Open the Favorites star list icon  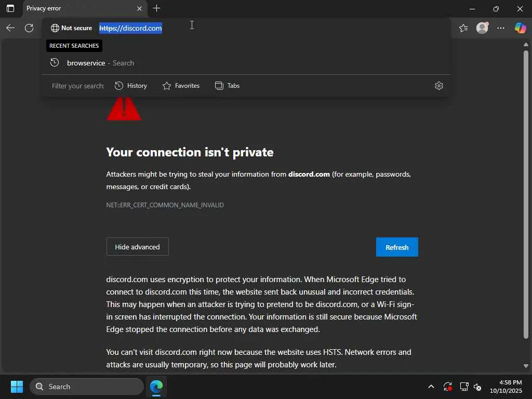click(x=463, y=28)
